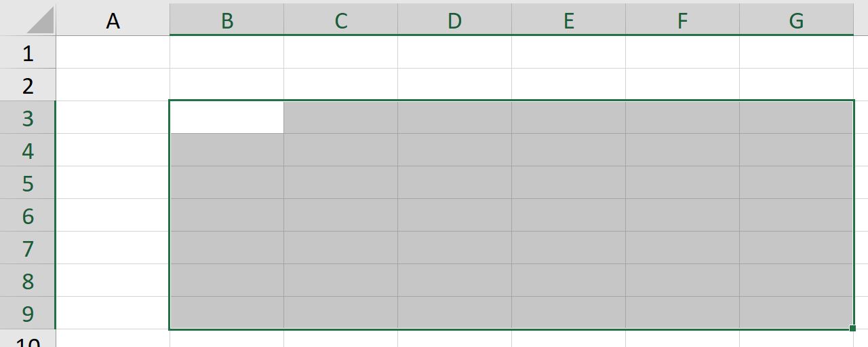Click the column C header
This screenshot has height=347, width=868.
point(340,21)
